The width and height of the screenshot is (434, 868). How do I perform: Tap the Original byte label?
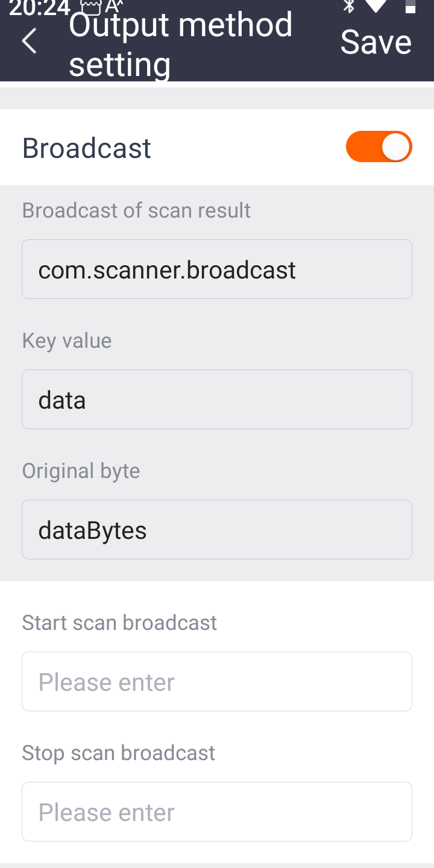81,471
